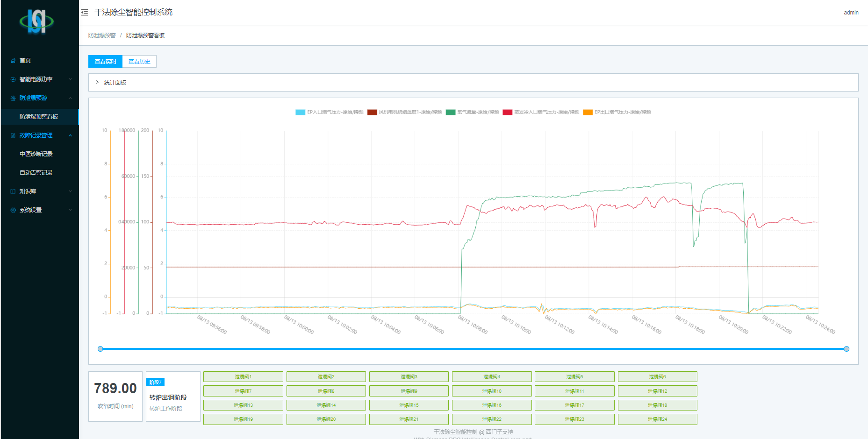Click the 防泄爆预警 breadcrumb link
868x439 pixels.
click(102, 35)
